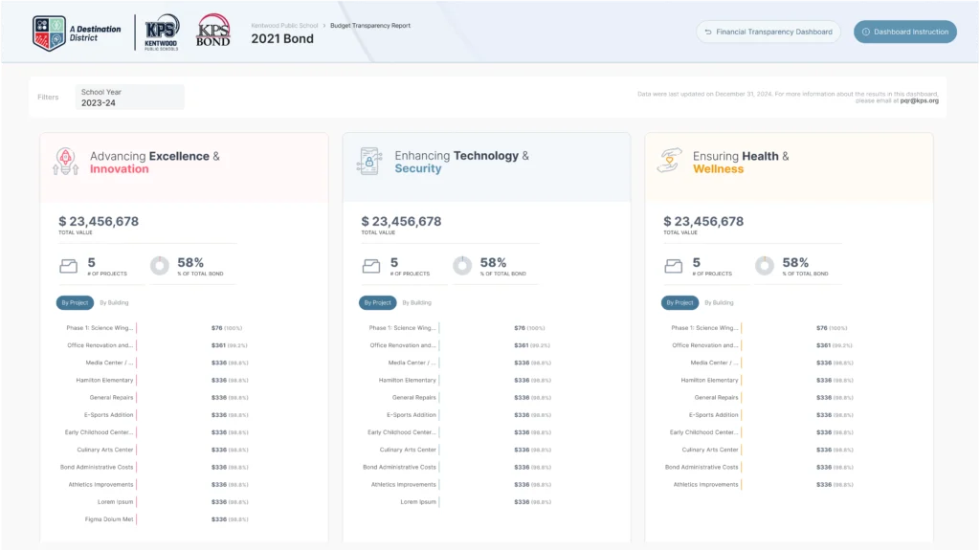The width and height of the screenshot is (980, 550).
Task: Open the Financial Transparency Dashboard button
Action: (768, 32)
